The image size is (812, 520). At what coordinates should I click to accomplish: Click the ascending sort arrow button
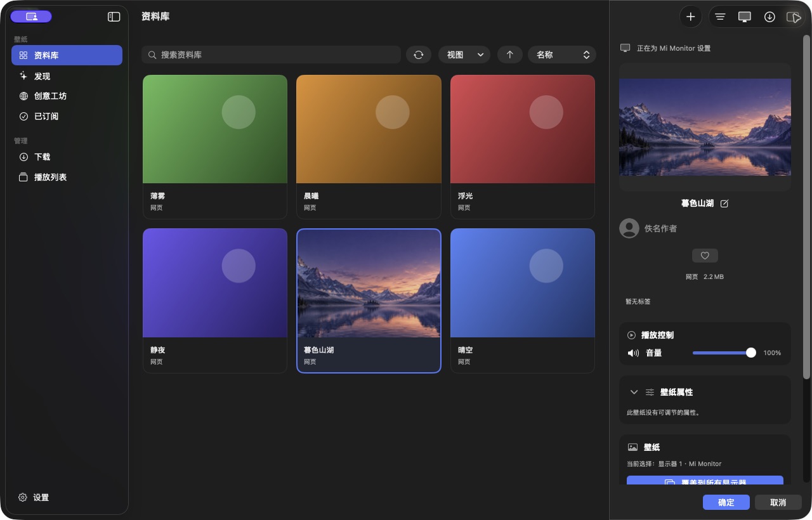click(509, 55)
